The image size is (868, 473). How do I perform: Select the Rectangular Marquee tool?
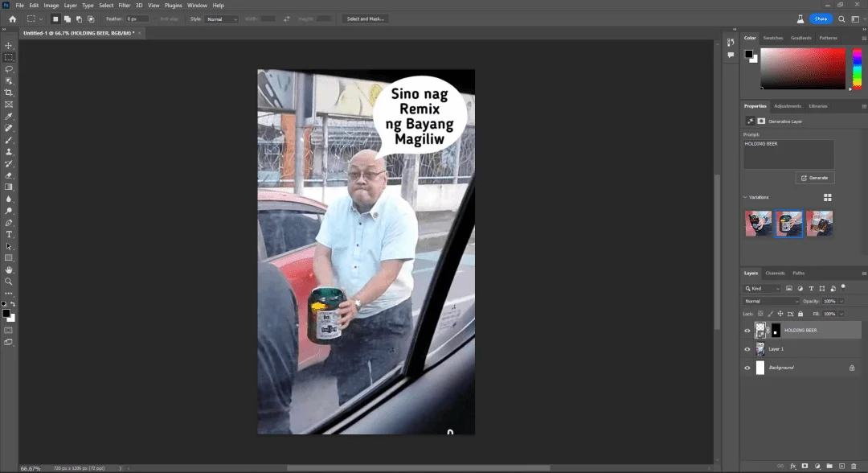coord(9,57)
